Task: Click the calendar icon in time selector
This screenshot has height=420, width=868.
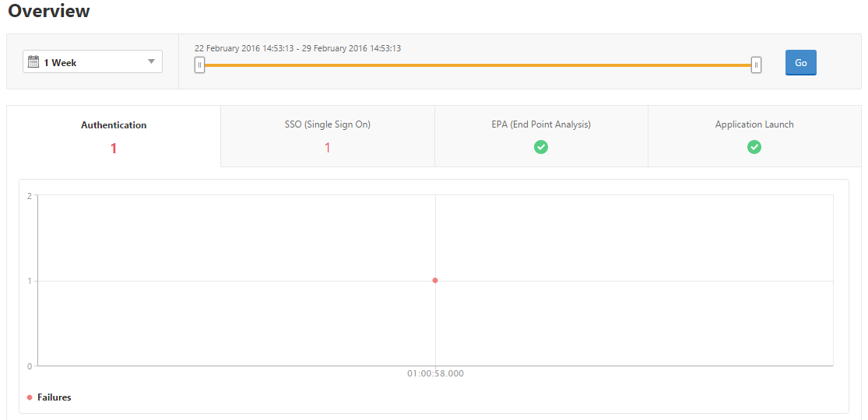Action: 33,61
